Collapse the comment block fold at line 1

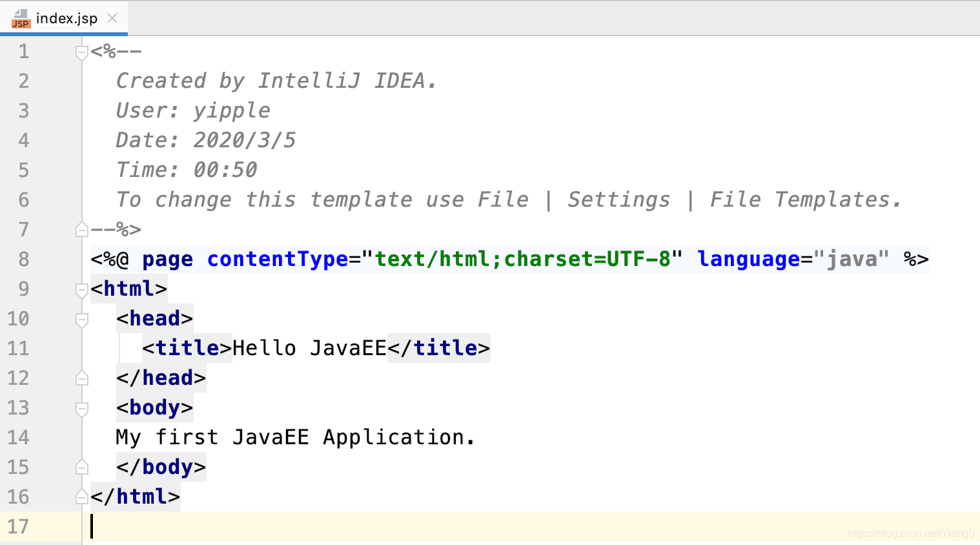[x=81, y=52]
